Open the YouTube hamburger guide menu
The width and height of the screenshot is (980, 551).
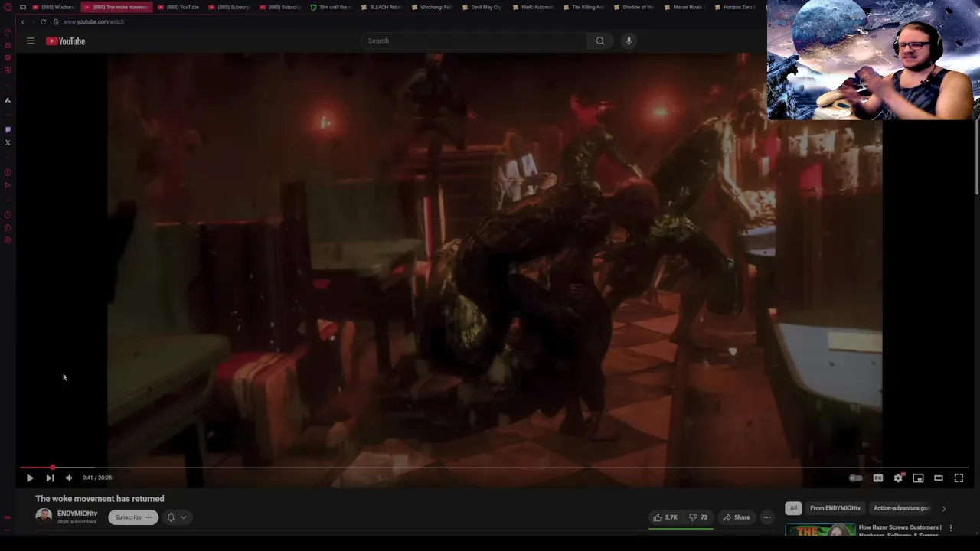(31, 41)
